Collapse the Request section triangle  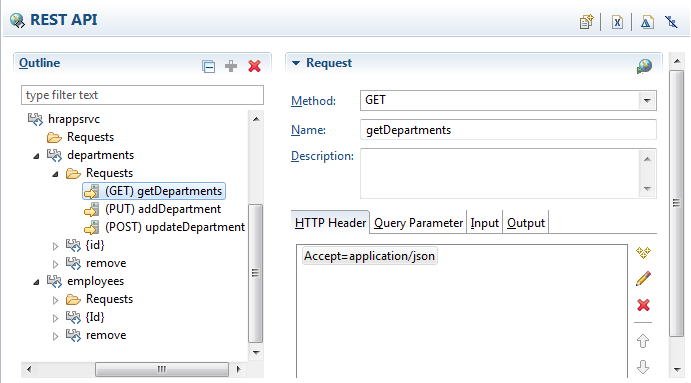[296, 63]
